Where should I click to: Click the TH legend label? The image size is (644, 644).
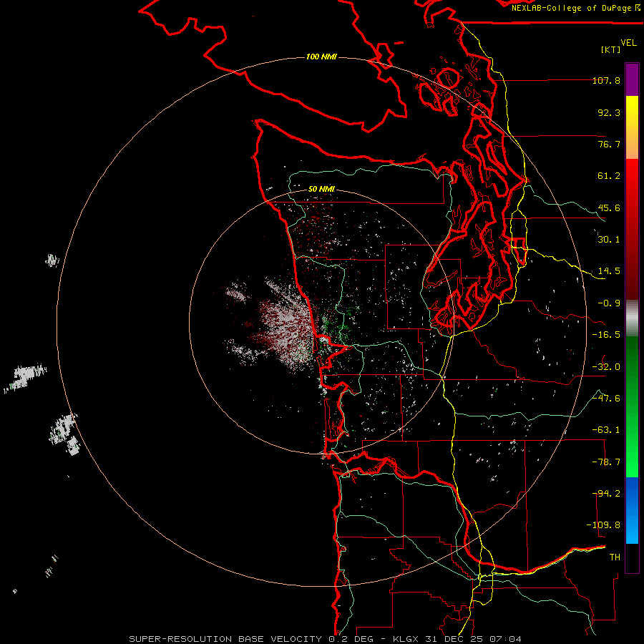[615, 557]
